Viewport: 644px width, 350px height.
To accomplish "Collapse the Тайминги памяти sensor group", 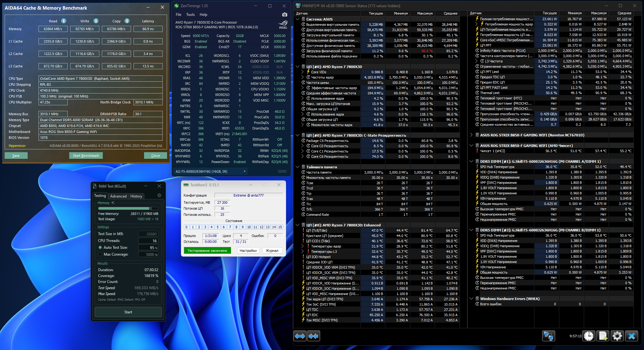I will (297, 167).
